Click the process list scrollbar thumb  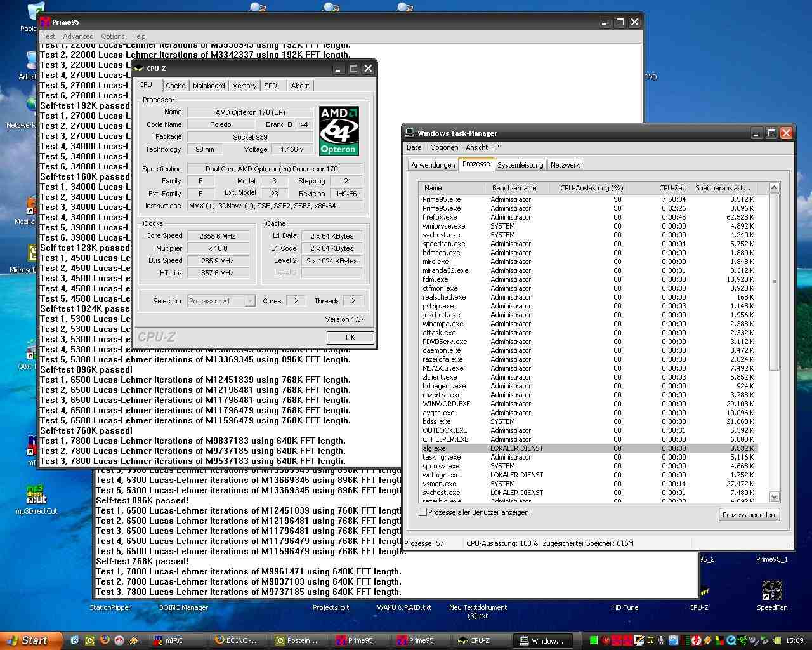coord(774,282)
